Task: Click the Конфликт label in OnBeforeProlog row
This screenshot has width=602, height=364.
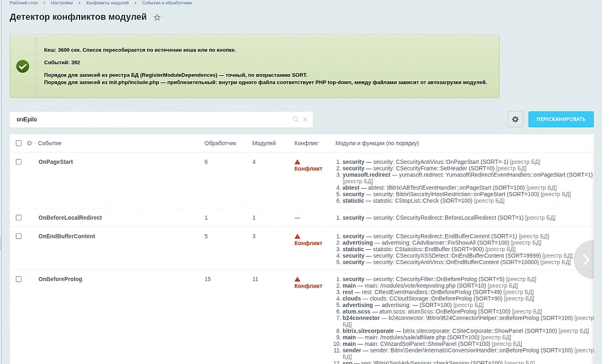Action: [x=309, y=286]
